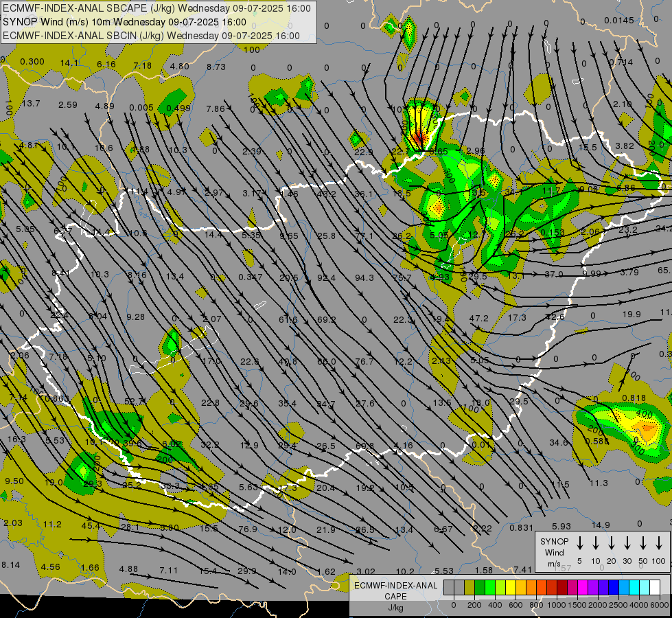Click the 20 m/s wind arrow in legend
The width and height of the screenshot is (672, 618).
click(611, 543)
